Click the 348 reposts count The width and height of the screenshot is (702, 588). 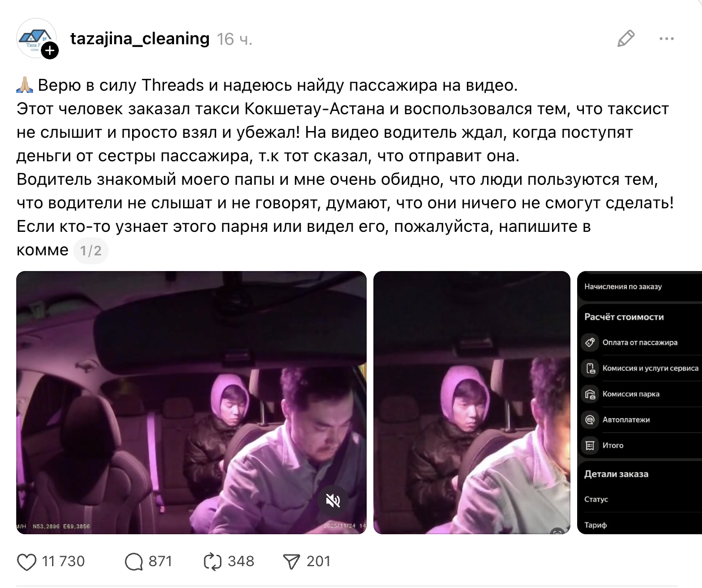[241, 562]
